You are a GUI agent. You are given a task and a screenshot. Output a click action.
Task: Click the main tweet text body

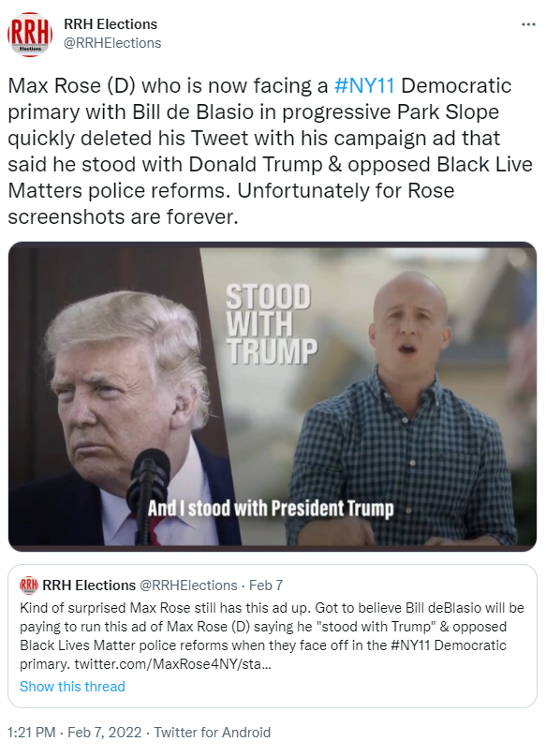coord(271,152)
